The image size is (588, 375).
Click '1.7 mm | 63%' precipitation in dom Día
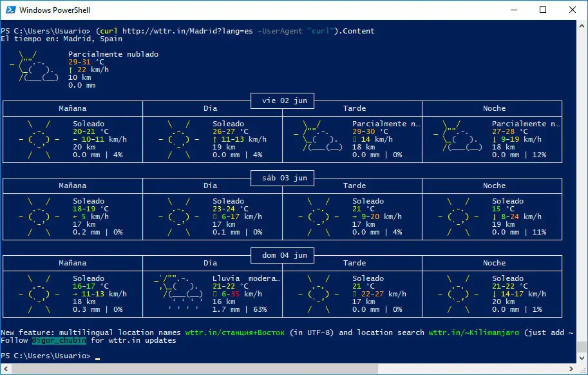coord(240,309)
